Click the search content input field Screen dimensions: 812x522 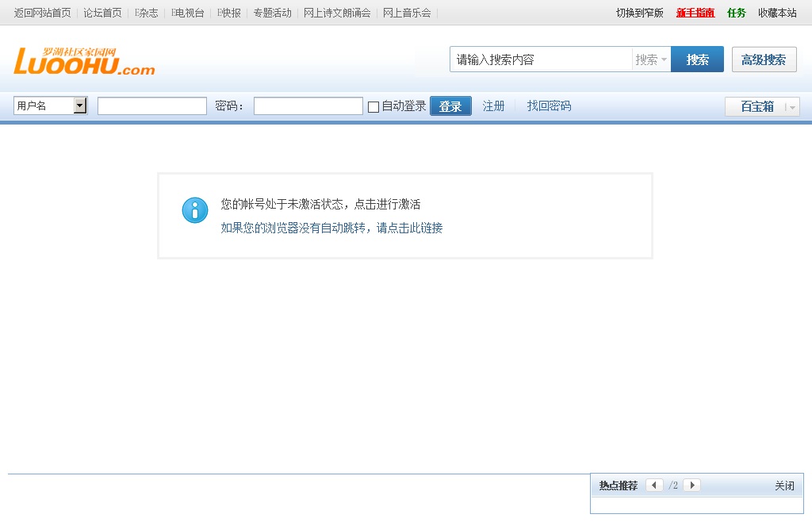(x=541, y=59)
